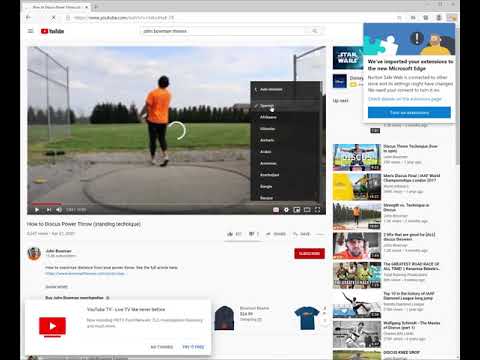The image size is (480, 360).
Task: Enter fullscreen in the video player
Action: pos(317,210)
